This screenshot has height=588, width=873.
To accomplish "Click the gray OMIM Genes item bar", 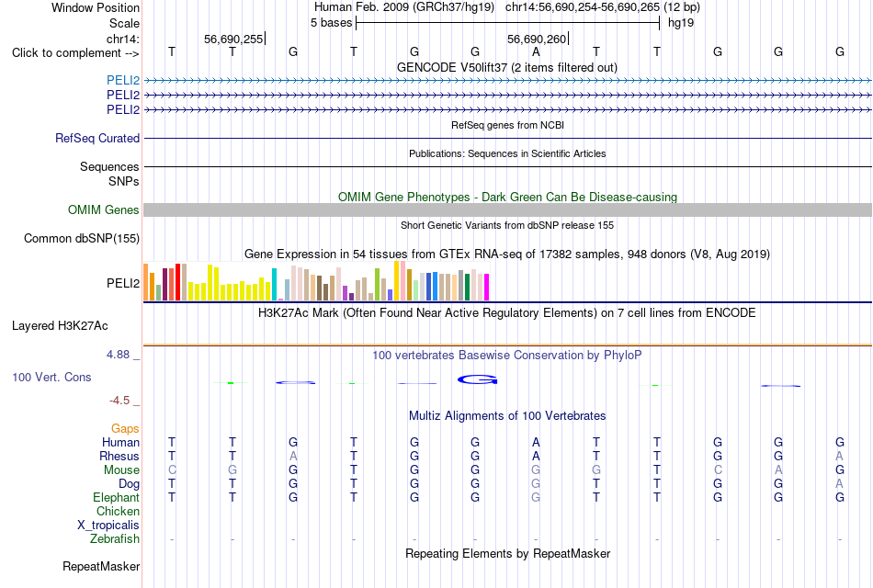I will [507, 209].
